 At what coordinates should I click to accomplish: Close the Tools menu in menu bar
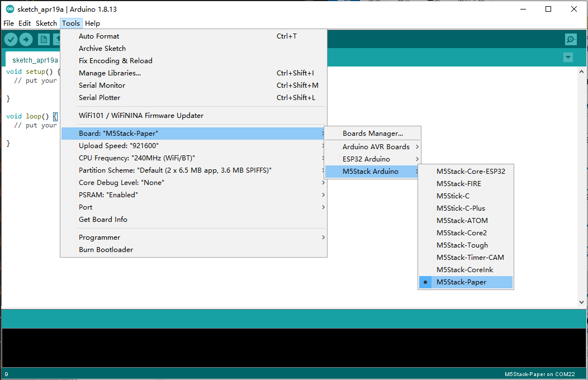coord(71,23)
